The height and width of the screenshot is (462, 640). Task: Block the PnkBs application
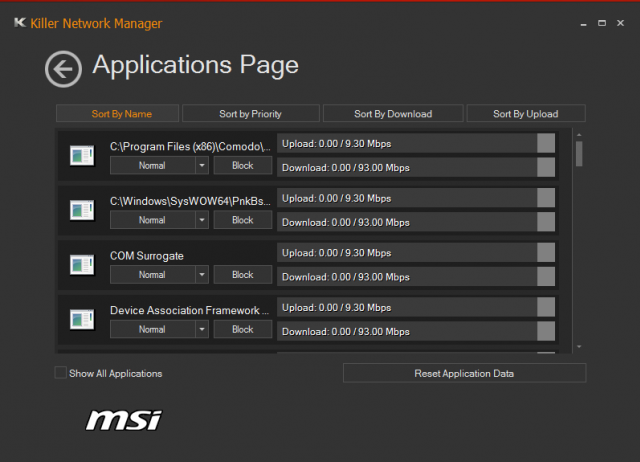[x=243, y=220]
